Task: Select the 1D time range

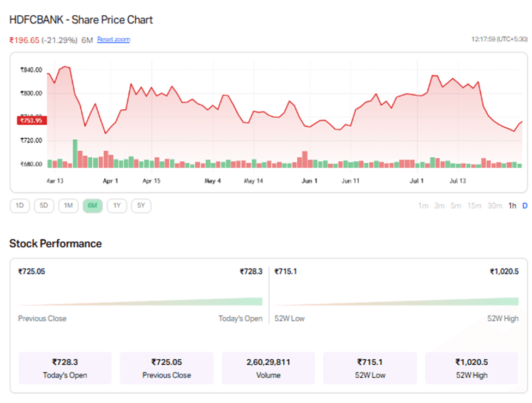Action: pyautogui.click(x=20, y=206)
